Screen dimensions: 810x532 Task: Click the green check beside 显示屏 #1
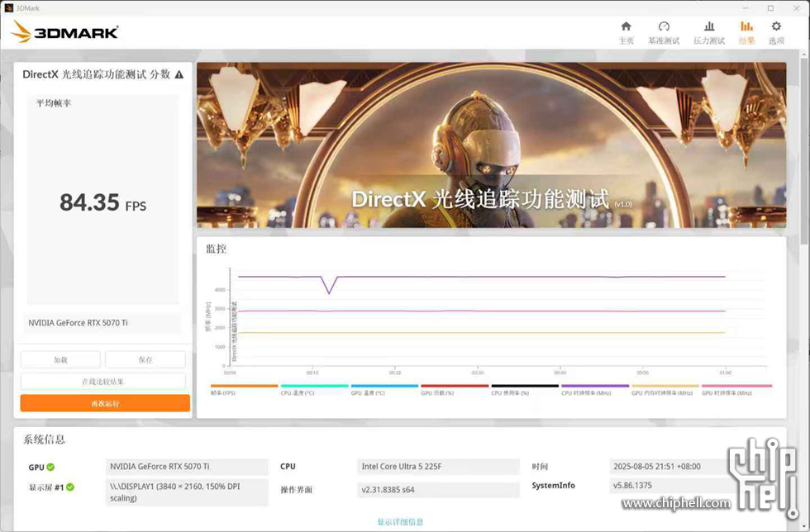70,487
